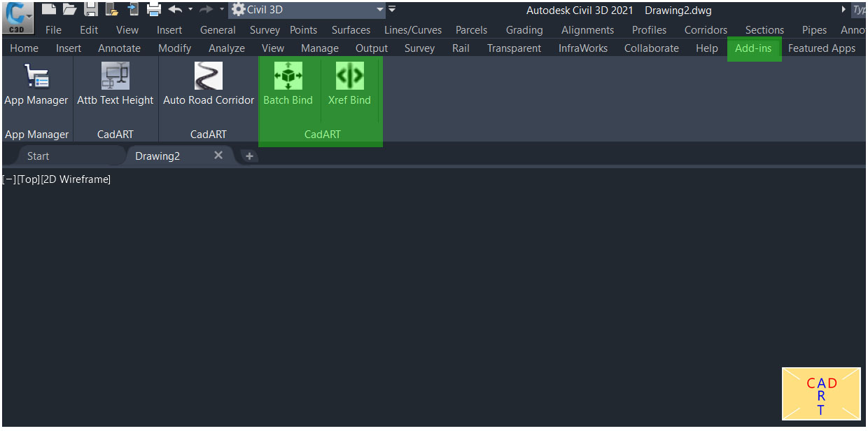
Task: Open the General menu
Action: [x=218, y=30]
